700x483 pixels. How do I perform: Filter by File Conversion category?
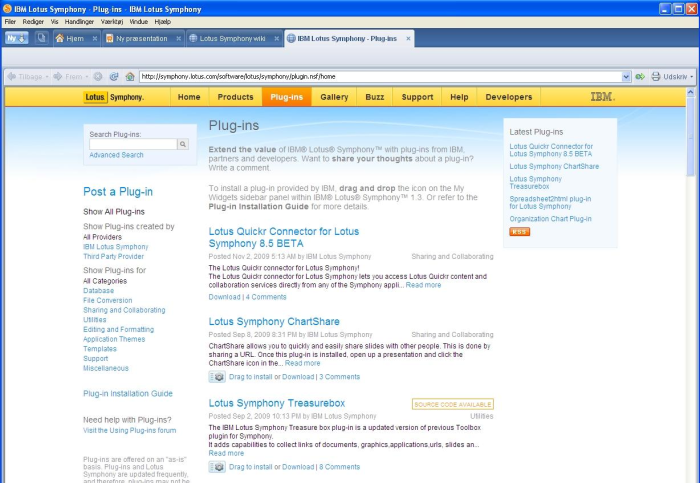108,300
